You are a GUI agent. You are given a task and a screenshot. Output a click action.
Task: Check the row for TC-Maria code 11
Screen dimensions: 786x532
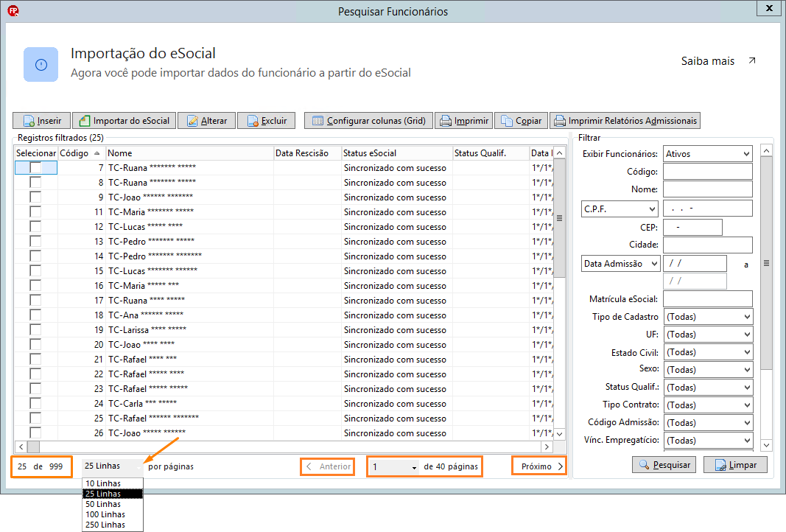tap(35, 211)
